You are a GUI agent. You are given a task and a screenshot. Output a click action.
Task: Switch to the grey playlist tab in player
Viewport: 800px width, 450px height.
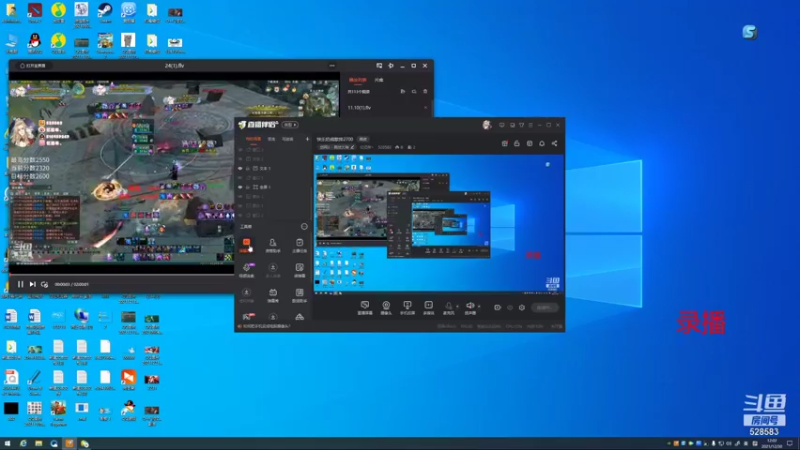(x=379, y=80)
